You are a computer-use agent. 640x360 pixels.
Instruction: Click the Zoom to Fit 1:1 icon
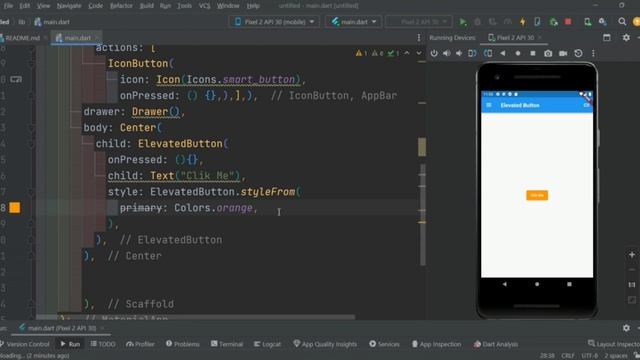pyautogui.click(x=632, y=284)
